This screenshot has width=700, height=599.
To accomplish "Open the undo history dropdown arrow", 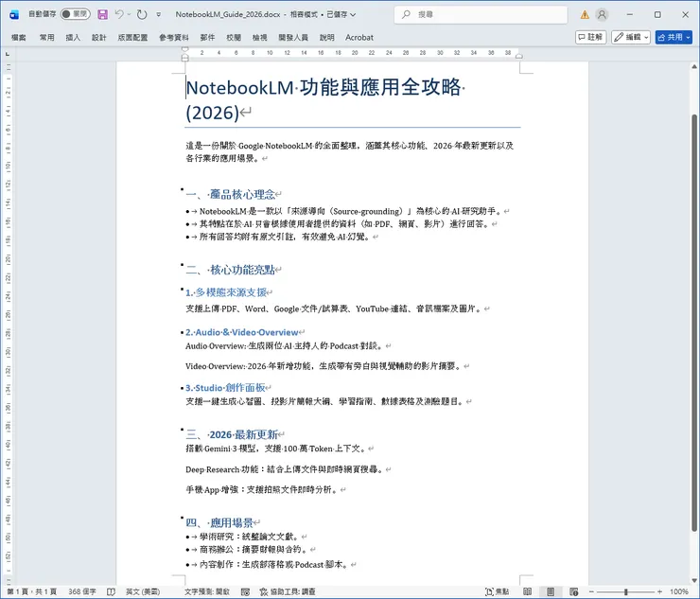I will pyautogui.click(x=129, y=14).
